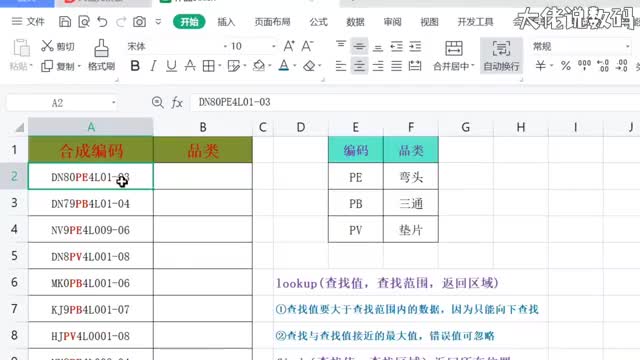This screenshot has width=640, height=360.
Task: Increase font size icon
Action: tap(289, 46)
